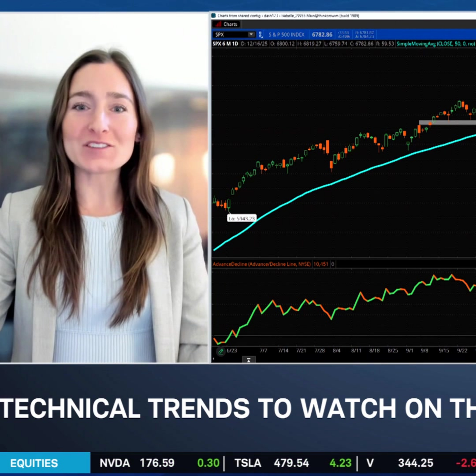Click the thinkorswim window icon in the title bar
476x476 pixels.
pyautogui.click(x=213, y=15)
